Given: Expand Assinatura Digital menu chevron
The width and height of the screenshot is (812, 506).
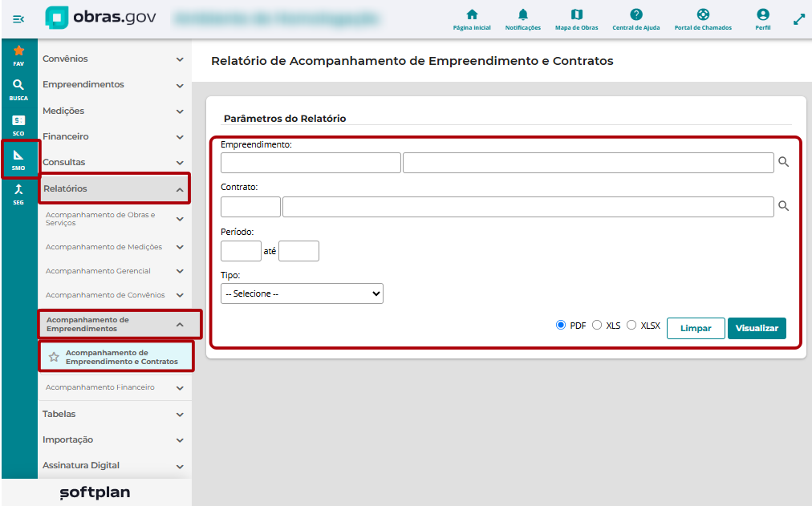Looking at the screenshot, I should coord(180,466).
